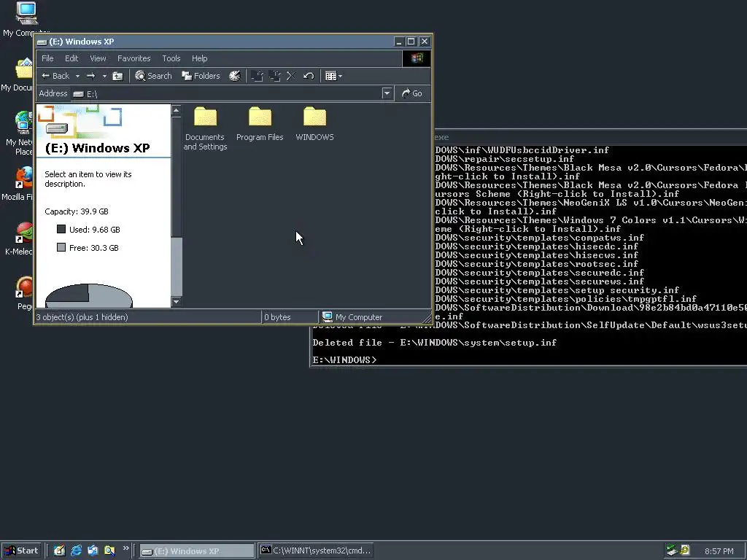Click the secsetup.inf line in cmd window

pos(505,159)
